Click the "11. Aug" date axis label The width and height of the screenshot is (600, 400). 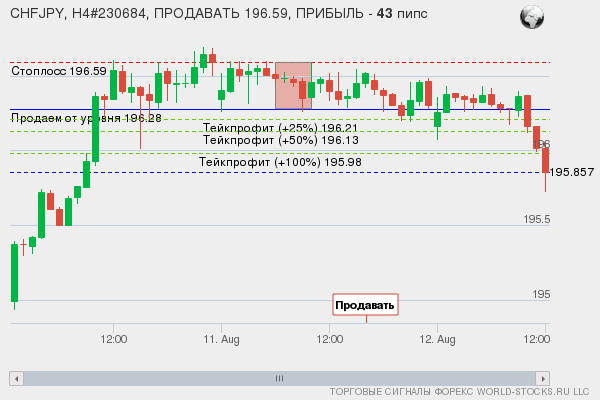coord(222,340)
